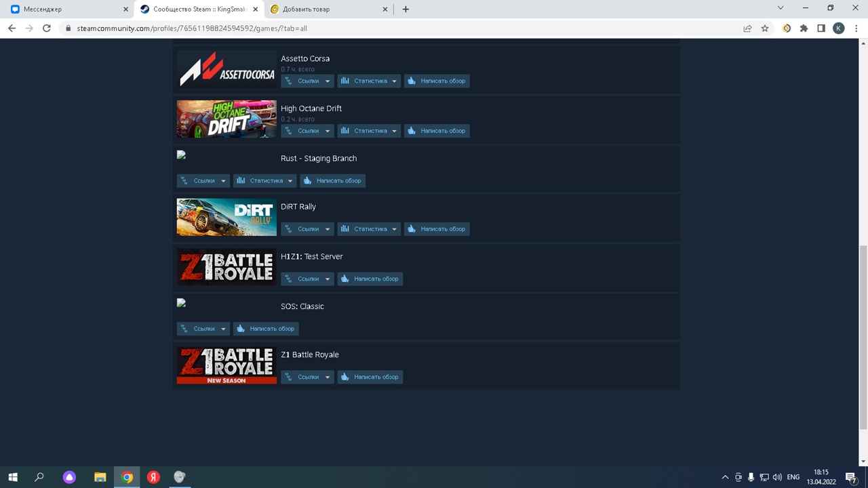
Task: Open Статистика dropdown for DiRT Rally
Action: 369,229
